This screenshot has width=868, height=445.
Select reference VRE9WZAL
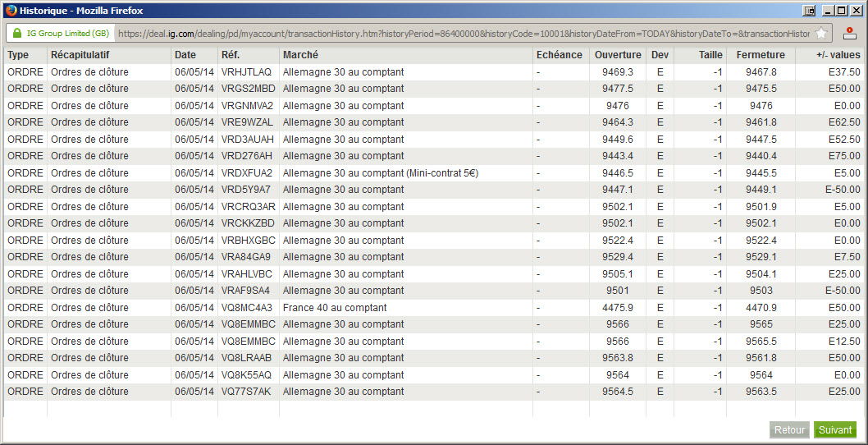247,122
